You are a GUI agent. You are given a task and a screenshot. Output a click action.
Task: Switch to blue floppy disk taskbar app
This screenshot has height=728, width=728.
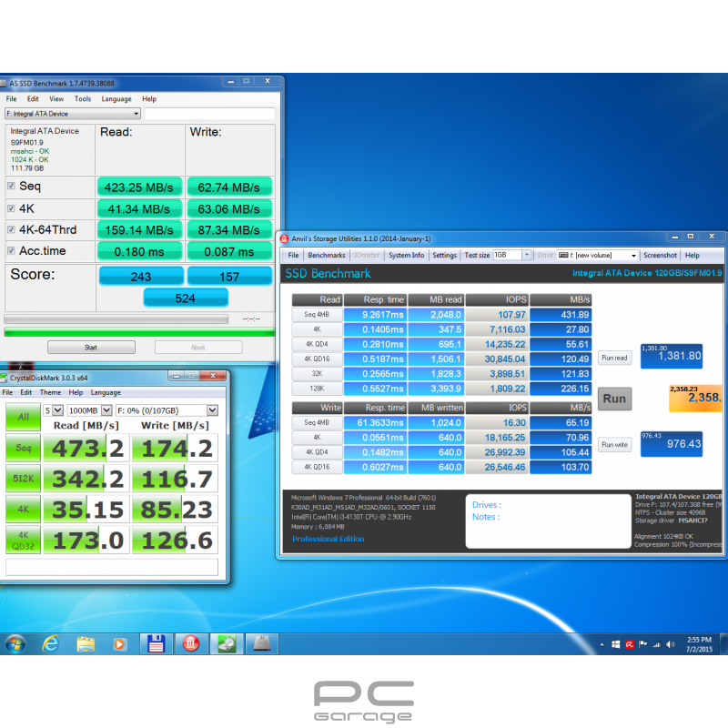[x=156, y=644]
